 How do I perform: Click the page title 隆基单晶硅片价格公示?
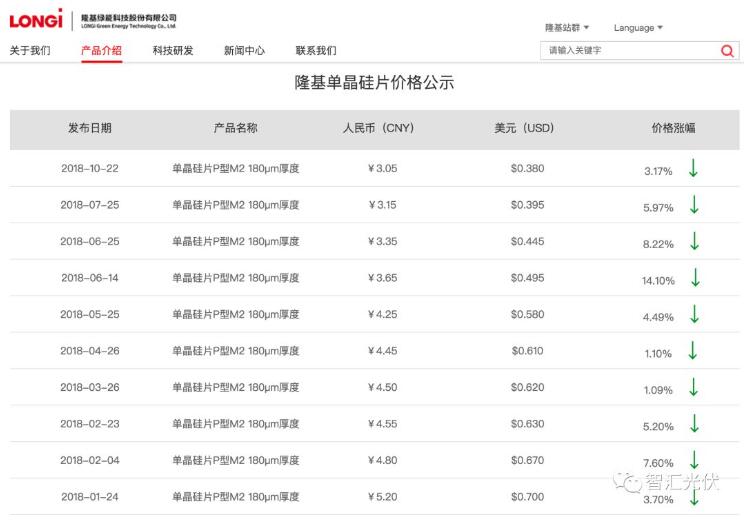coord(374,83)
